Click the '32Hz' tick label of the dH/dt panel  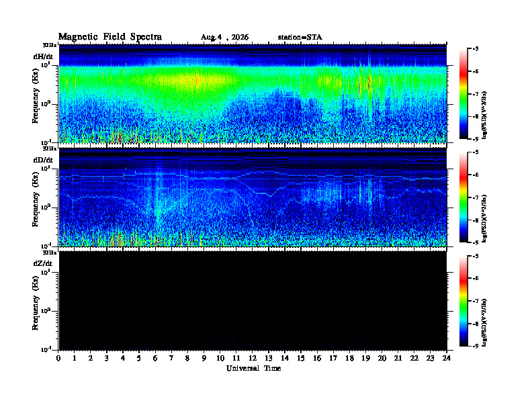click(49, 45)
